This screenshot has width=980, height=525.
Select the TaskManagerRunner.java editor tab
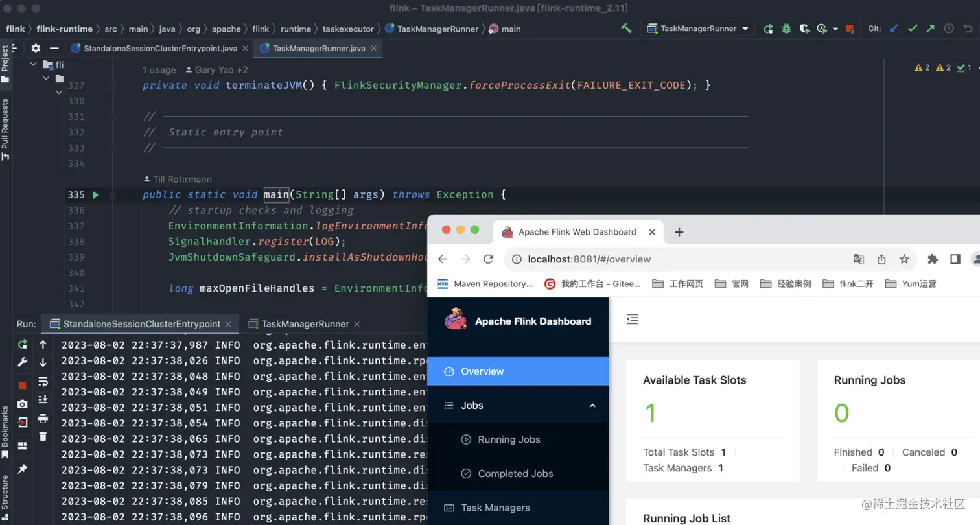tap(319, 48)
